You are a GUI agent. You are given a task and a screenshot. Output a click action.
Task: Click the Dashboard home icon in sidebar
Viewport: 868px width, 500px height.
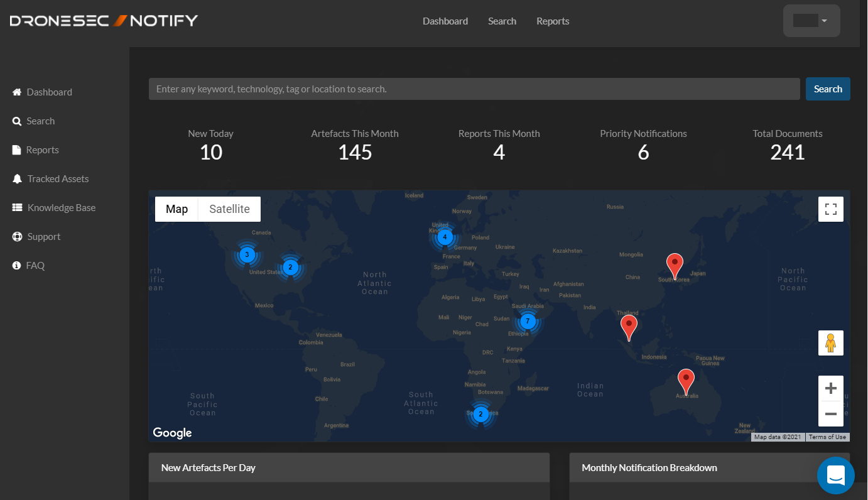(17, 92)
